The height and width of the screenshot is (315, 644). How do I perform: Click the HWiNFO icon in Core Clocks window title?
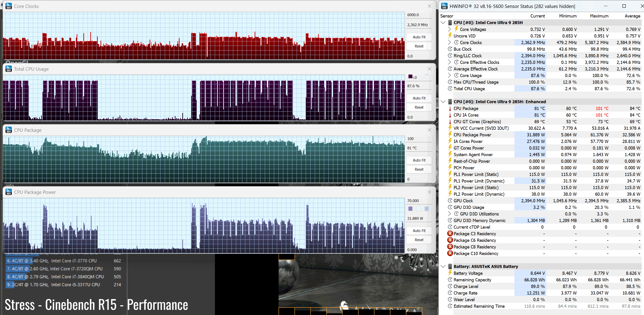pyautogui.click(x=8, y=6)
